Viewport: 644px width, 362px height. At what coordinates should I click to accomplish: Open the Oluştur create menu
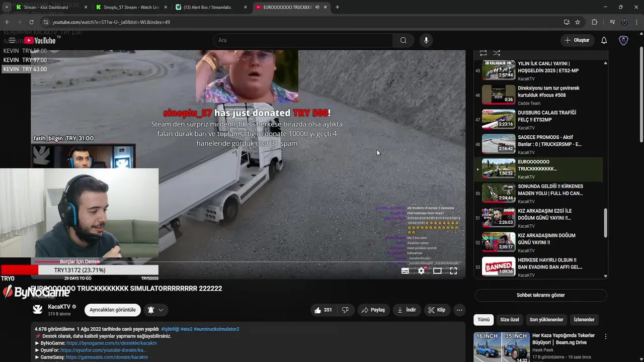(x=577, y=40)
